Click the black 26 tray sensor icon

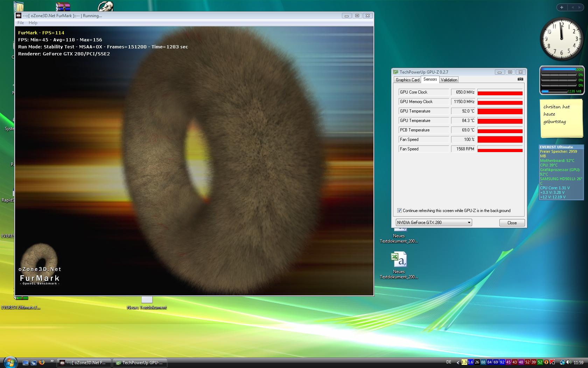click(x=477, y=362)
